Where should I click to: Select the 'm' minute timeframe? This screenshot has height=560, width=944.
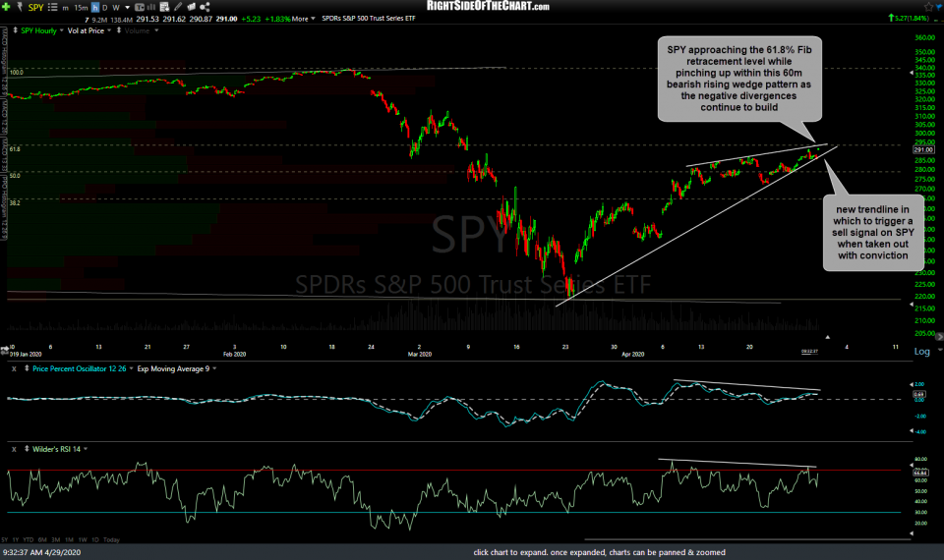[x=66, y=9]
